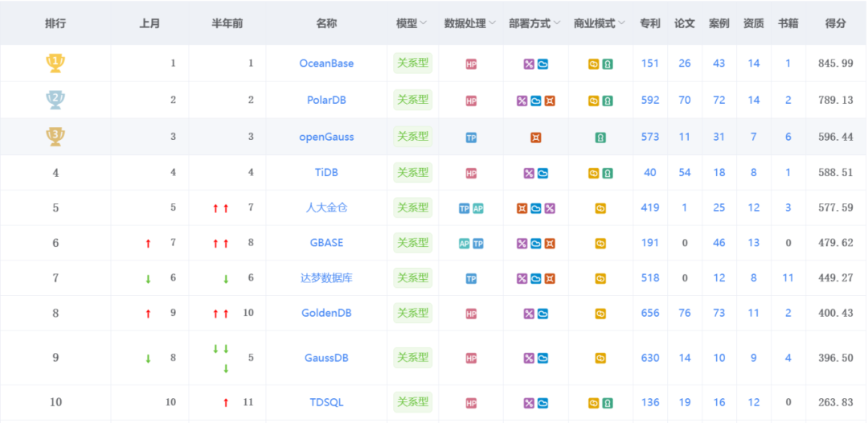Click the green business mode icon for openGauss
The image size is (868, 423).
[x=600, y=138]
